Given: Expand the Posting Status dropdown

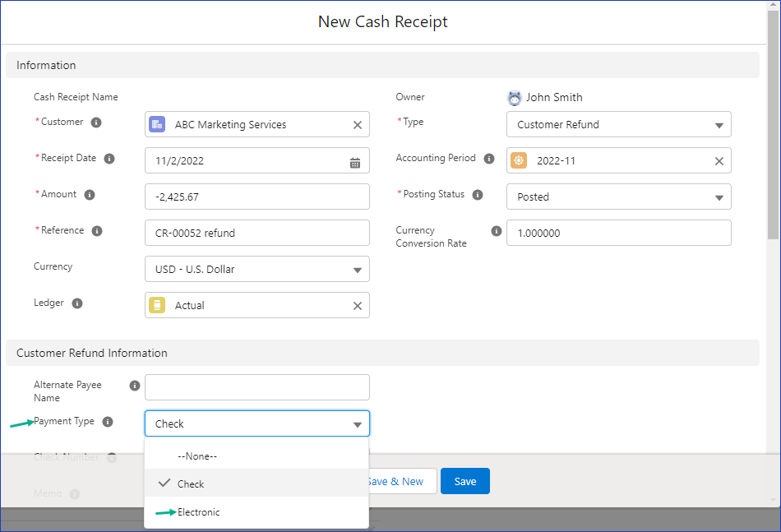Looking at the screenshot, I should tap(618, 197).
